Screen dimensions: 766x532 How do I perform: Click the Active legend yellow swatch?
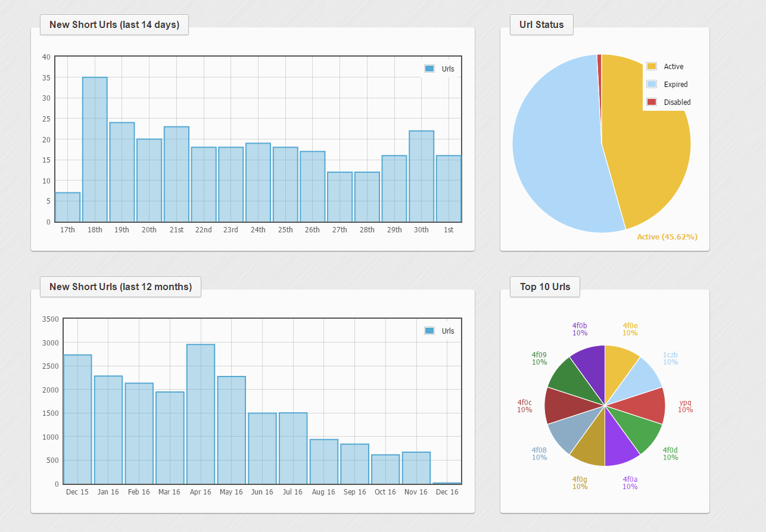[652, 66]
